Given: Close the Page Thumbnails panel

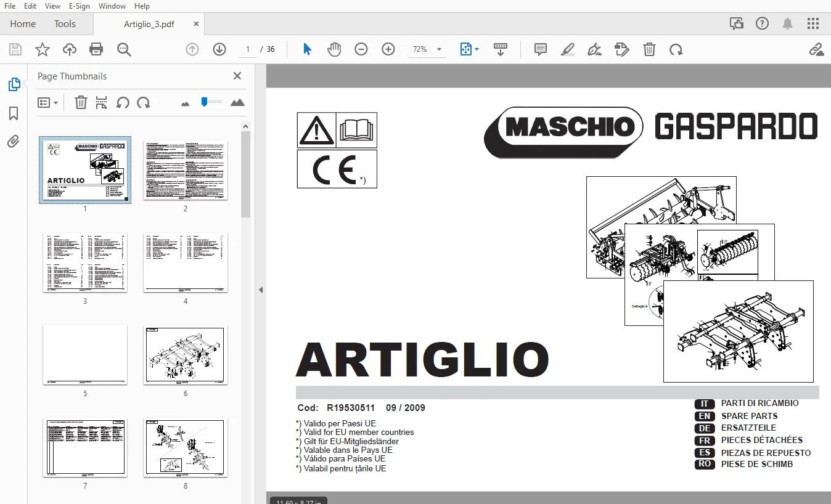Looking at the screenshot, I should pyautogui.click(x=237, y=76).
